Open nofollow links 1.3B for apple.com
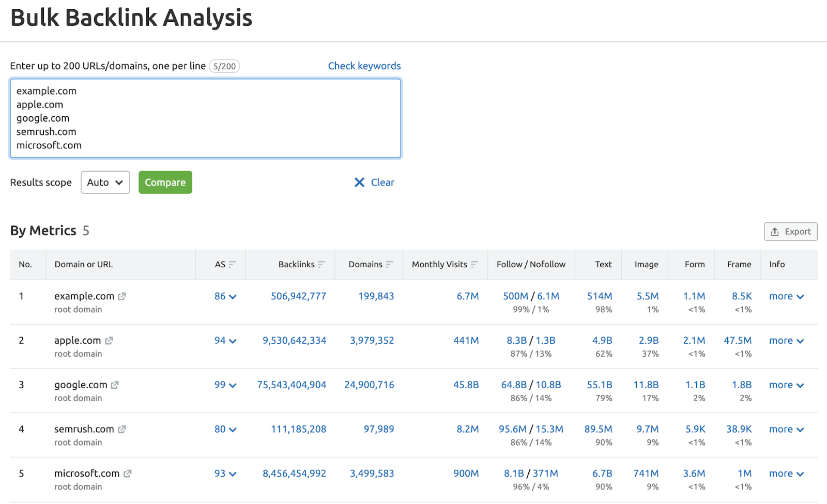This screenshot has width=827, height=504. (545, 341)
